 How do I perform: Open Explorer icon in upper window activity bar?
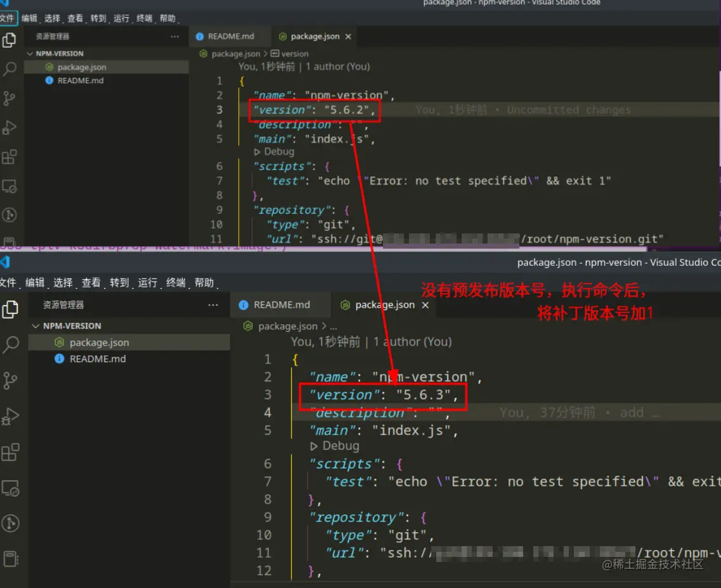(9, 40)
